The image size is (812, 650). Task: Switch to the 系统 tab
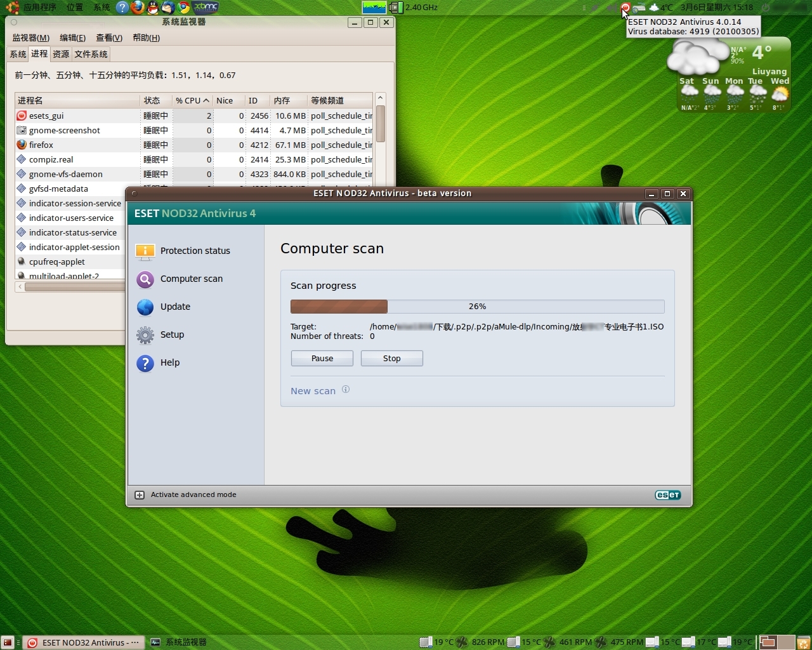[x=18, y=55]
